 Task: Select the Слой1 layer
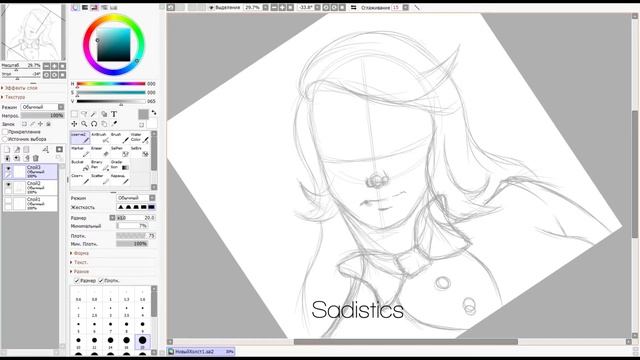click(30, 203)
